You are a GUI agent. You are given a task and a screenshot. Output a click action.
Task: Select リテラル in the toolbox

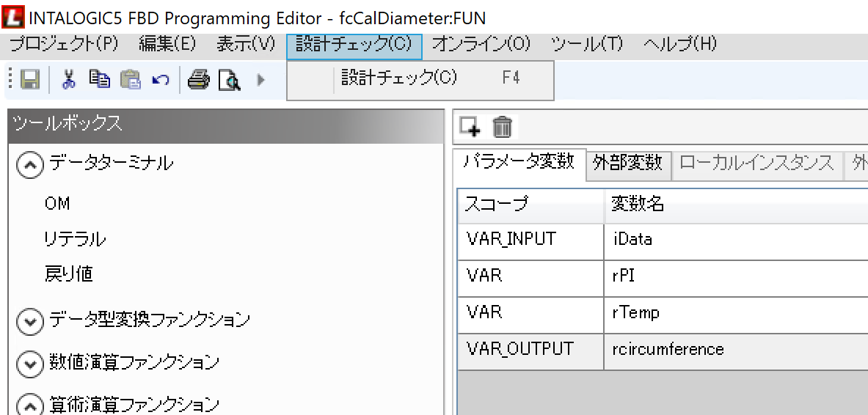tap(75, 239)
